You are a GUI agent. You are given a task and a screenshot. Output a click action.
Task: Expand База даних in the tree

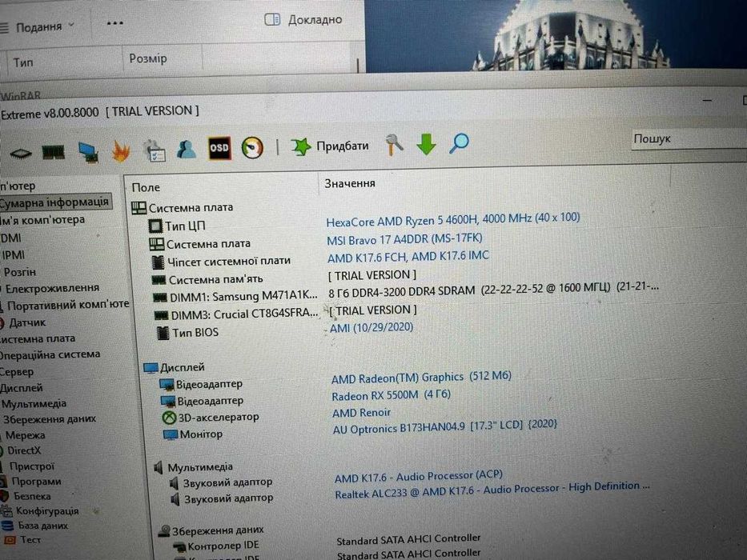[x=43, y=526]
